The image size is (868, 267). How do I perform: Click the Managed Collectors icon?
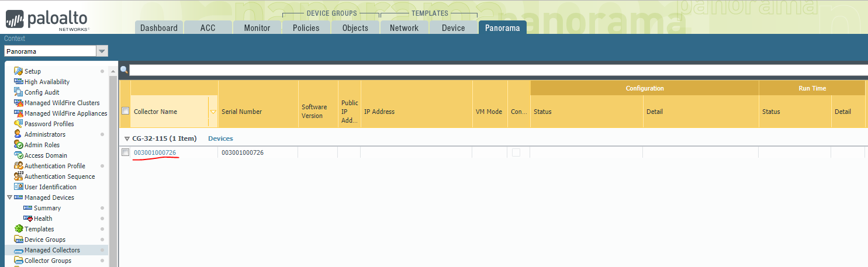pos(19,250)
